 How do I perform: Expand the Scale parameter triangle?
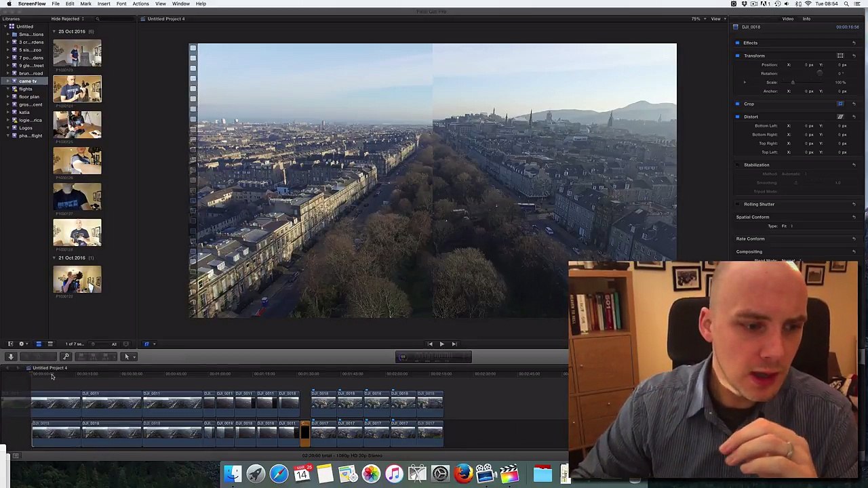(x=745, y=82)
